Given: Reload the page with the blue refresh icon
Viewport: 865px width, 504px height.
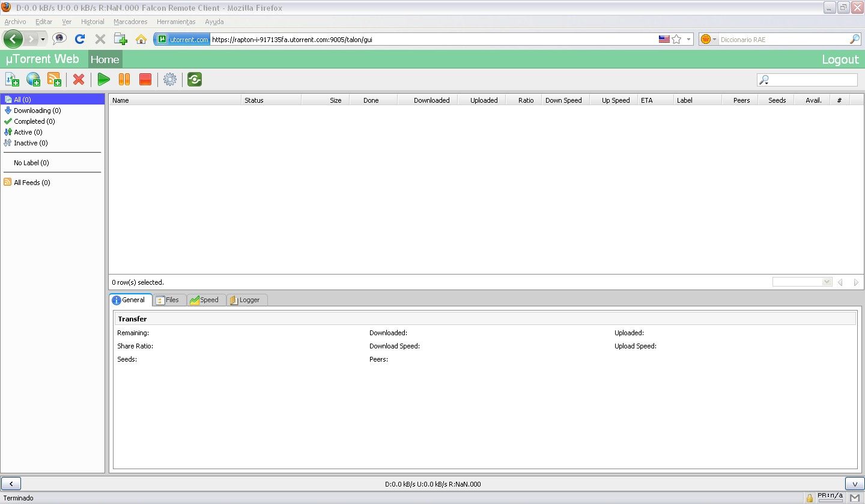Looking at the screenshot, I should [79, 39].
